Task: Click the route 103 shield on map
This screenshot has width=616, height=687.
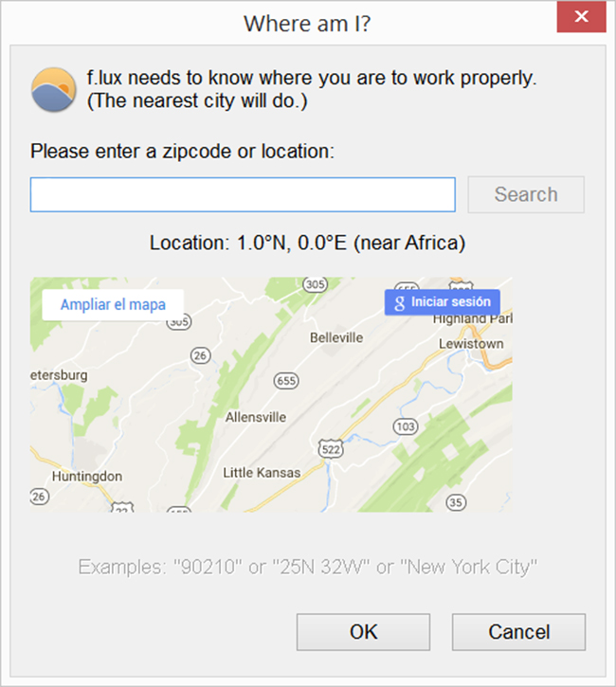Action: pos(405,427)
